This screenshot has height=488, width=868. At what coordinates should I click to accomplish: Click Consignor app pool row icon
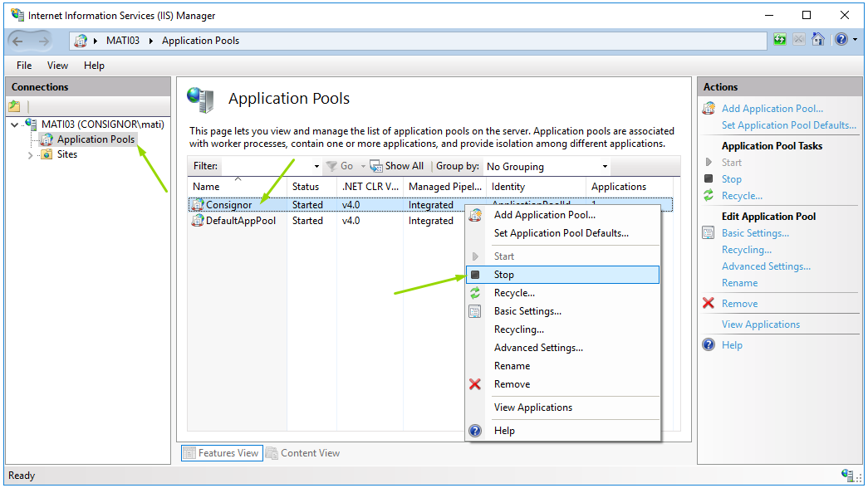(x=197, y=205)
